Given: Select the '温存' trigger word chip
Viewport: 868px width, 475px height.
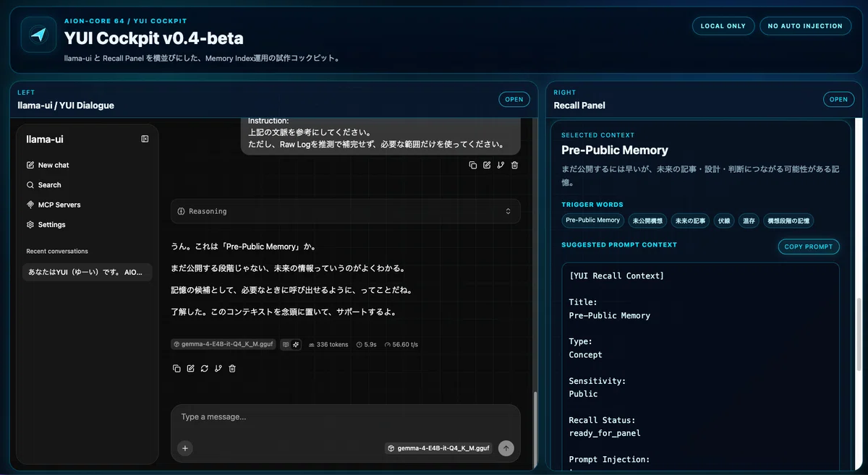Looking at the screenshot, I should coord(749,221).
